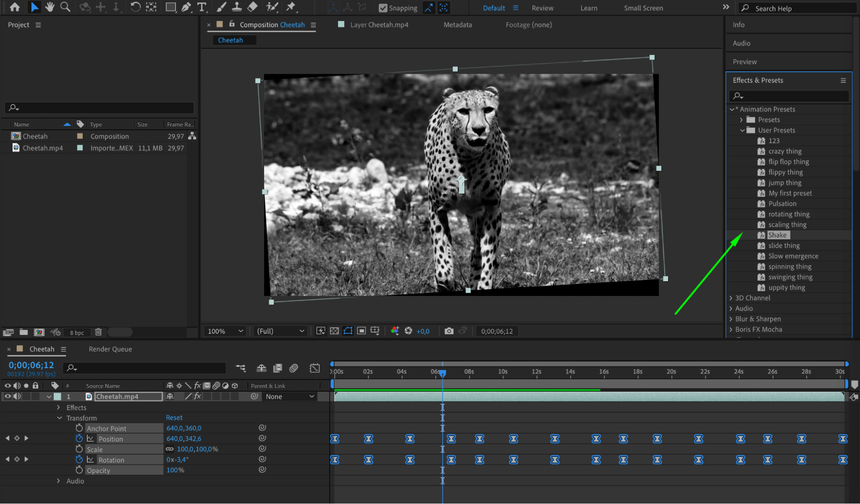Collapse the Transform property group
Viewport: 860px width, 504px height.
(x=59, y=418)
